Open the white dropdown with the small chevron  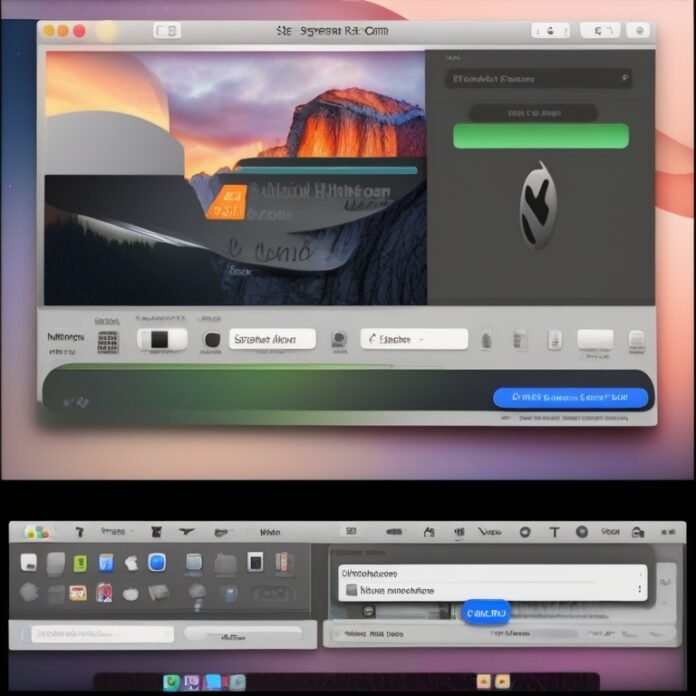414,339
